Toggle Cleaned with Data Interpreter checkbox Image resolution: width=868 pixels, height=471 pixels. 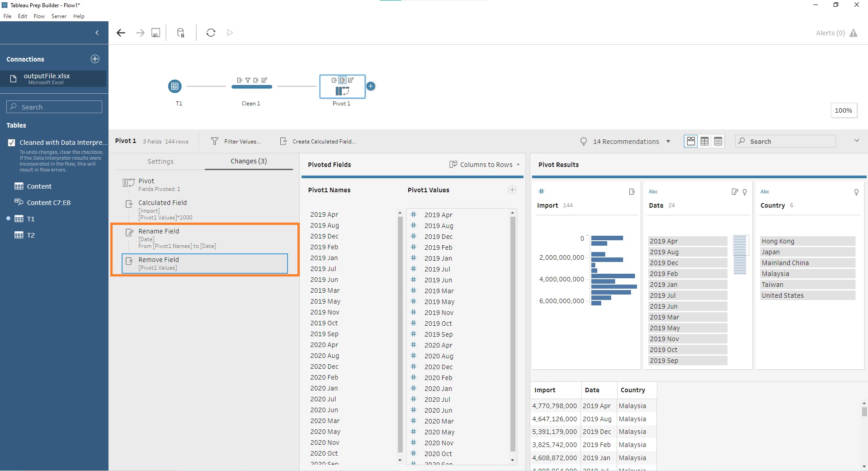pos(12,143)
